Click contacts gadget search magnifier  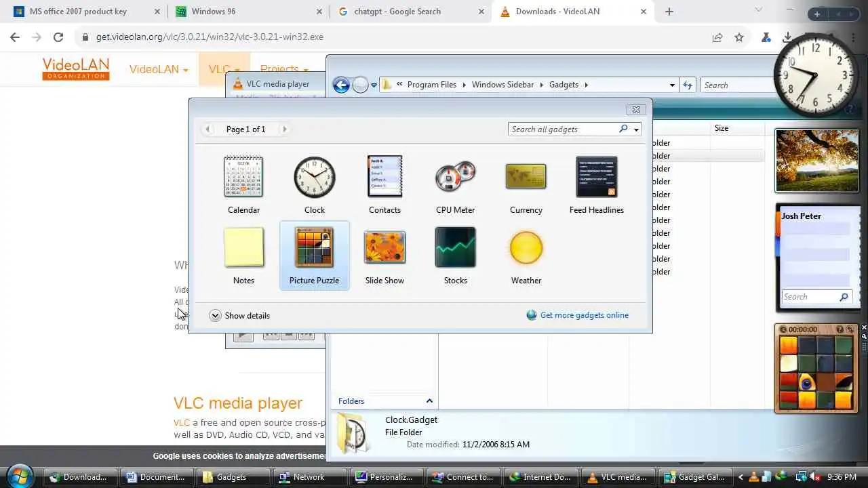click(844, 297)
